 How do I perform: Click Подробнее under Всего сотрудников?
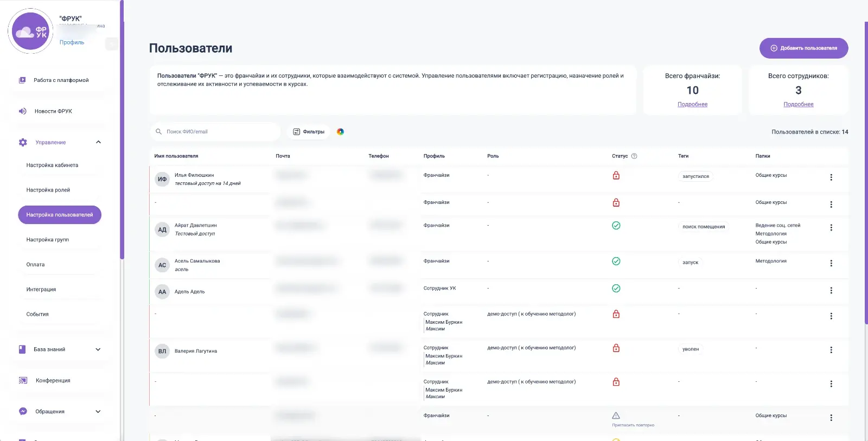point(798,104)
